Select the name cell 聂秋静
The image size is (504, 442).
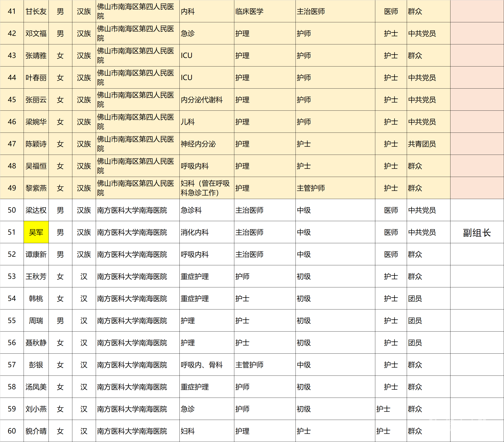(x=36, y=343)
